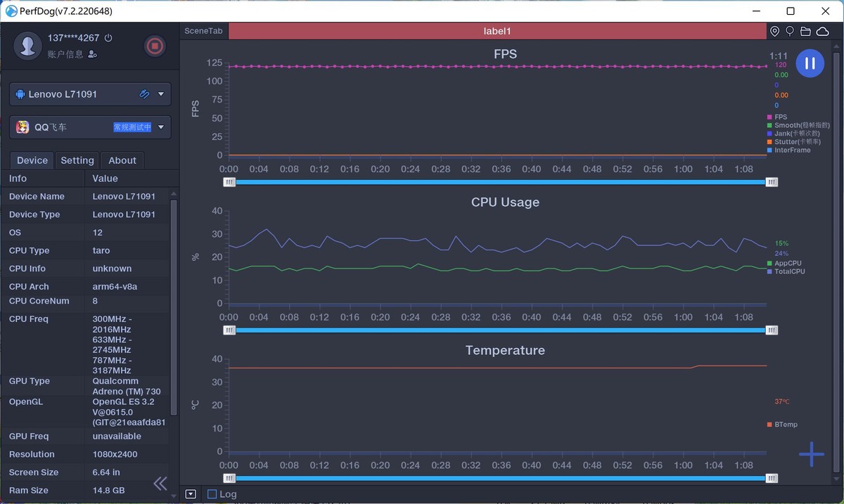The width and height of the screenshot is (844, 504).
Task: Stop recording with the red stop button
Action: 155,46
